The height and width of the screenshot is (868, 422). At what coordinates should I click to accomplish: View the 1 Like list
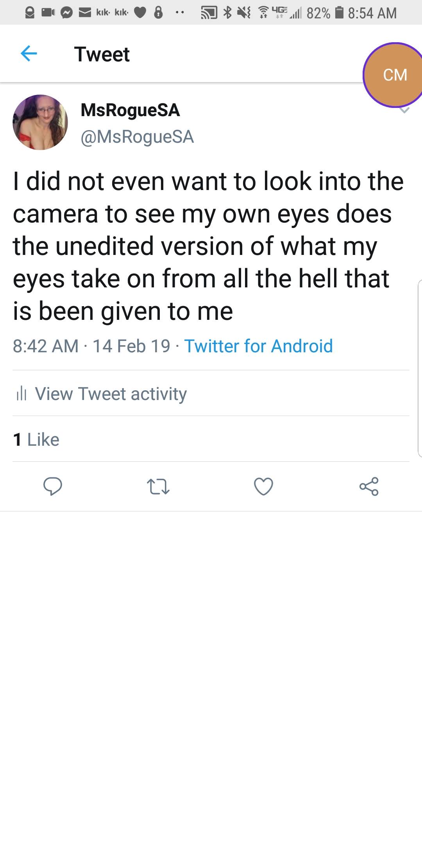(36, 439)
